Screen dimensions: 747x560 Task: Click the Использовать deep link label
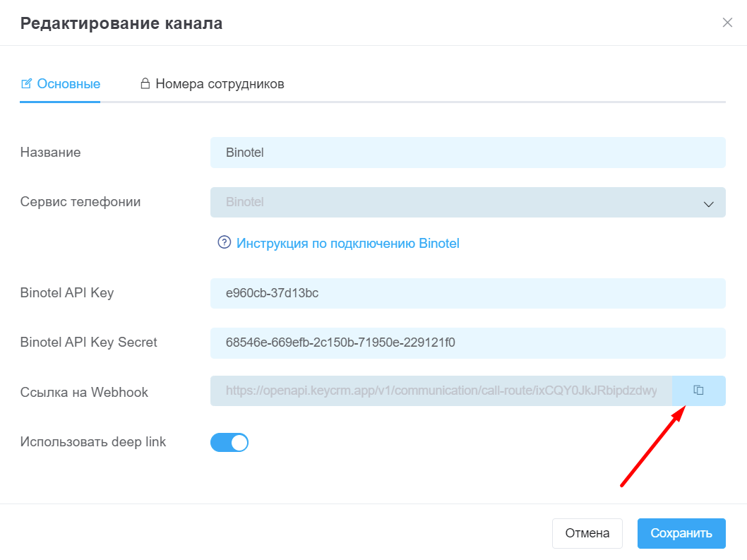click(93, 442)
